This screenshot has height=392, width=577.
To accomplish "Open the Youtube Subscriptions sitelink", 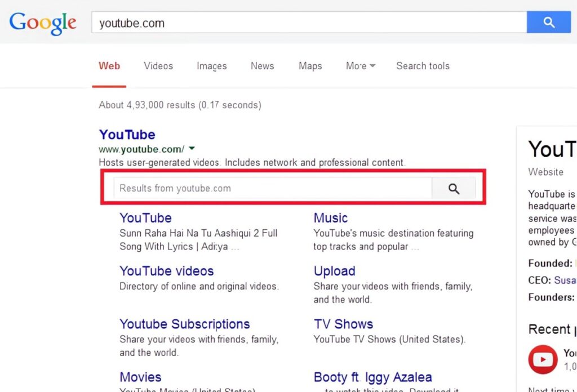I will coord(184,324).
